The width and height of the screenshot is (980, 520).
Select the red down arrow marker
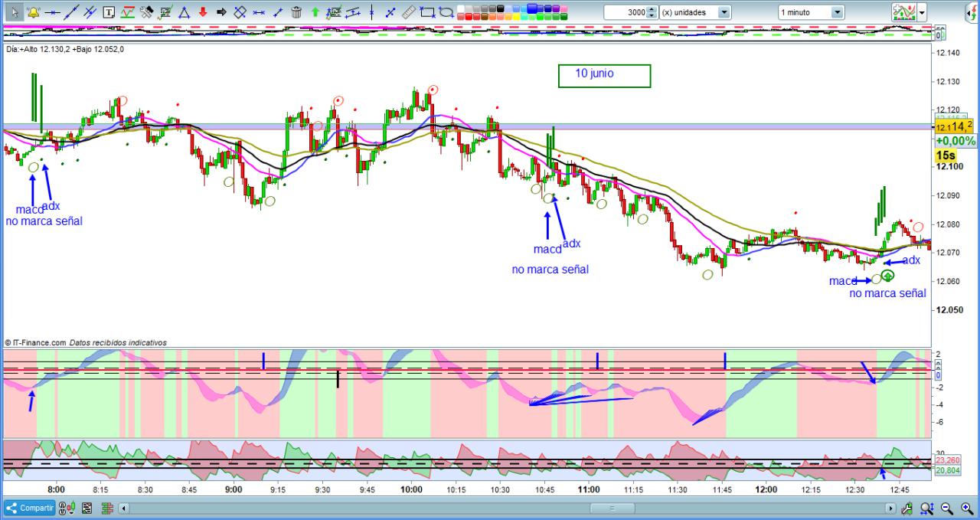coord(203,12)
